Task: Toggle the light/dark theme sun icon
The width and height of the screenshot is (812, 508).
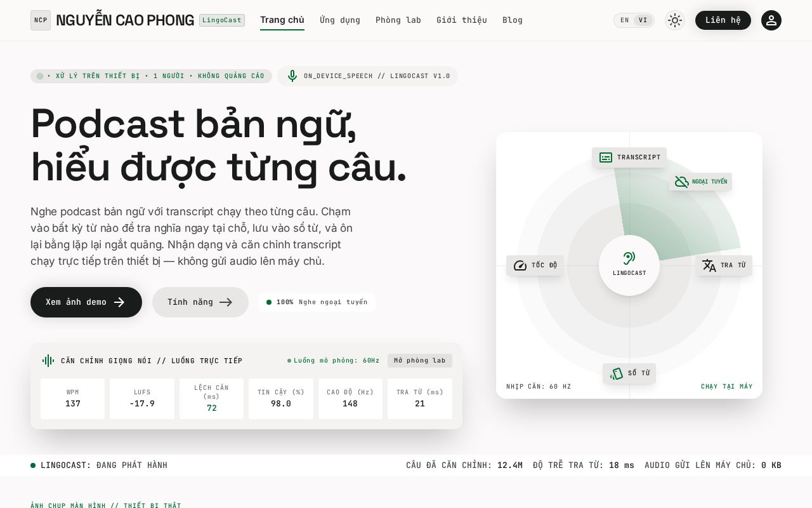Action: (x=675, y=20)
